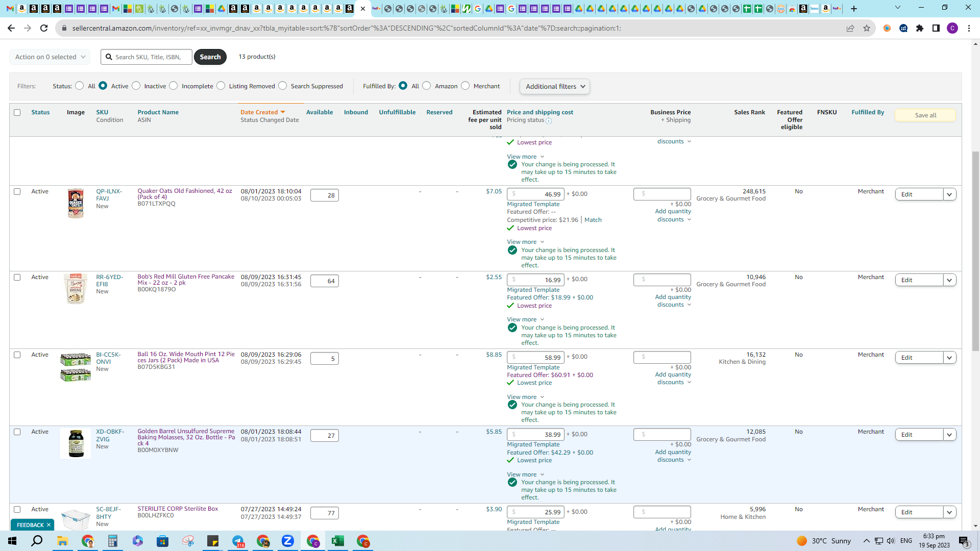Check the Bob's Red Mill row checkbox
This screenshot has height=551, width=980.
click(x=17, y=278)
